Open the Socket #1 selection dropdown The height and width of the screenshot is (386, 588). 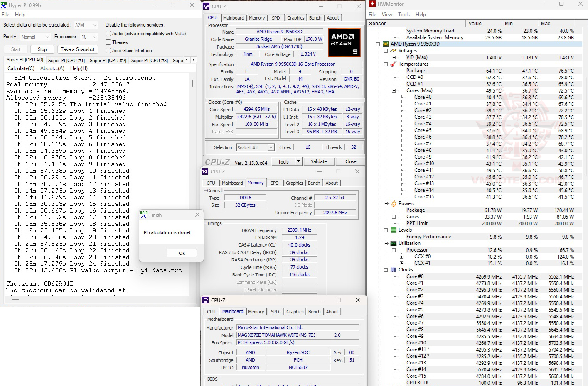click(255, 148)
